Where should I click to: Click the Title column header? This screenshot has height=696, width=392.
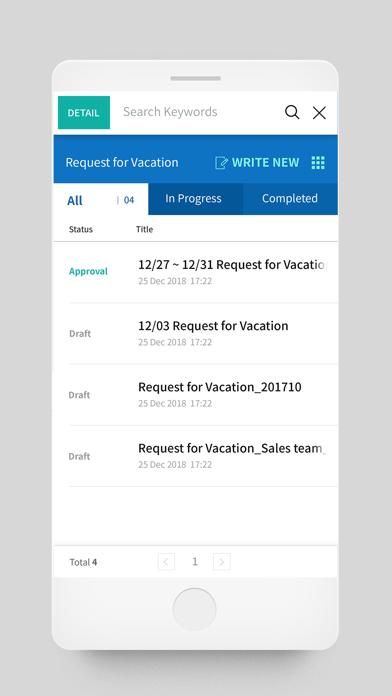pos(144,229)
